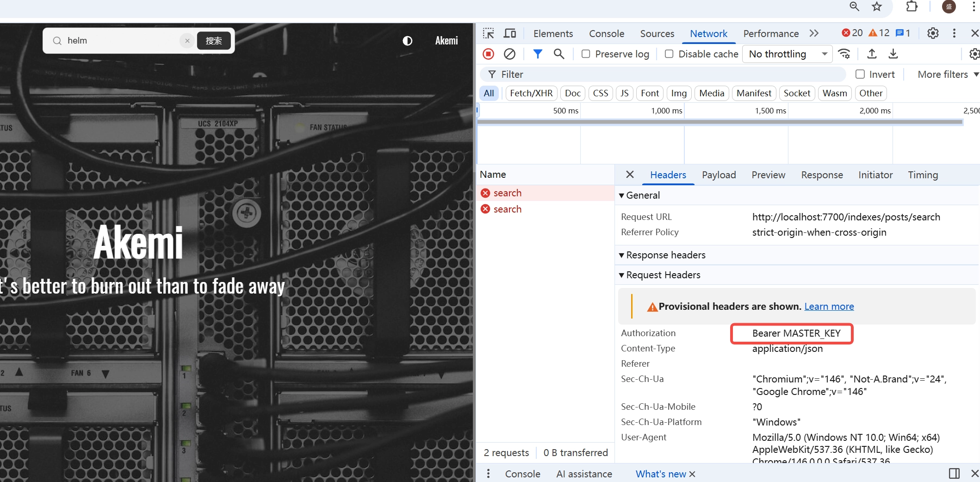
Task: Collapse the General section
Action: (x=622, y=195)
